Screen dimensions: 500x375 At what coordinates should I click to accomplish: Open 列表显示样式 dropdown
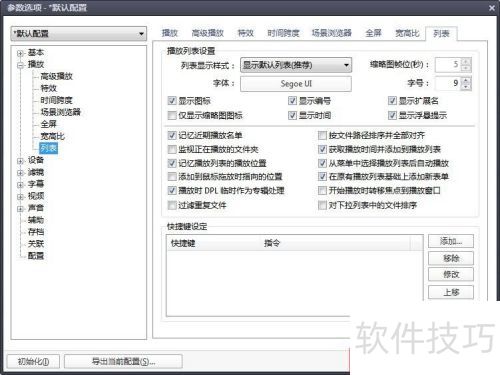point(296,65)
